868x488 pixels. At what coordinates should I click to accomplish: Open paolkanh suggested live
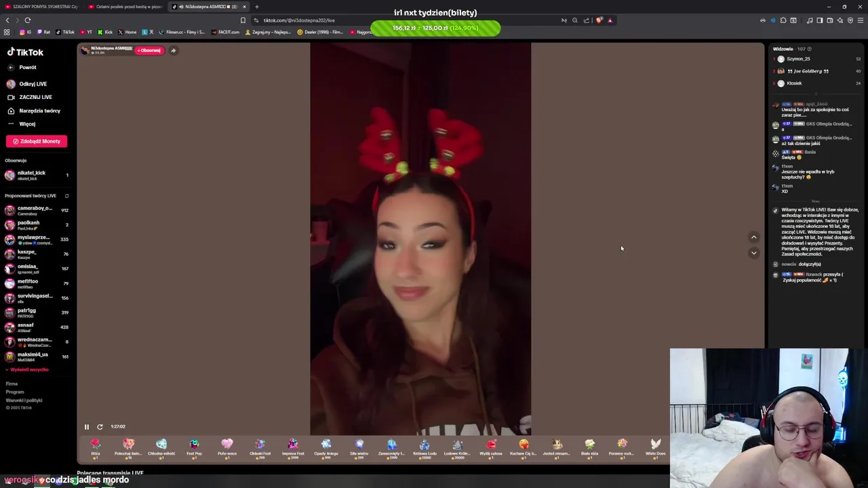[37, 225]
